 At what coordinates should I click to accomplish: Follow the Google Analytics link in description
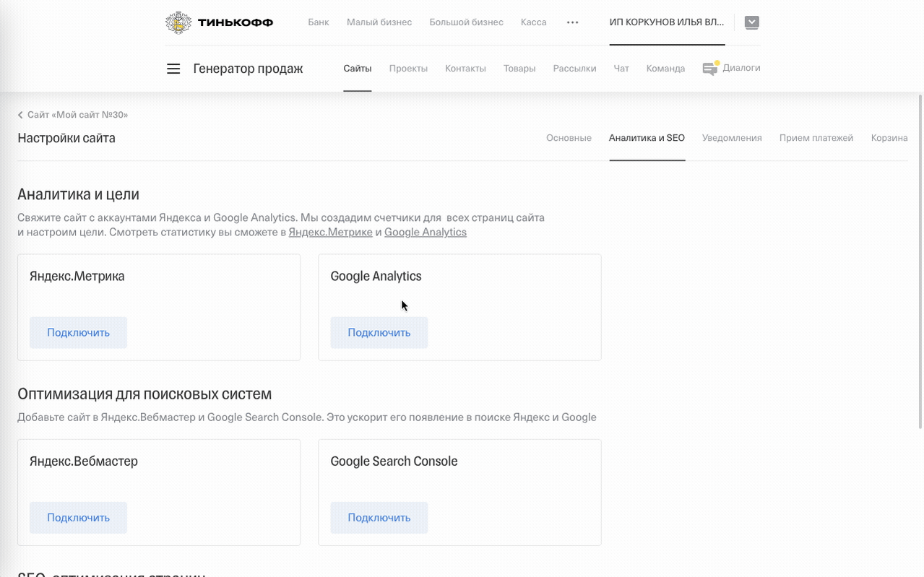point(426,232)
